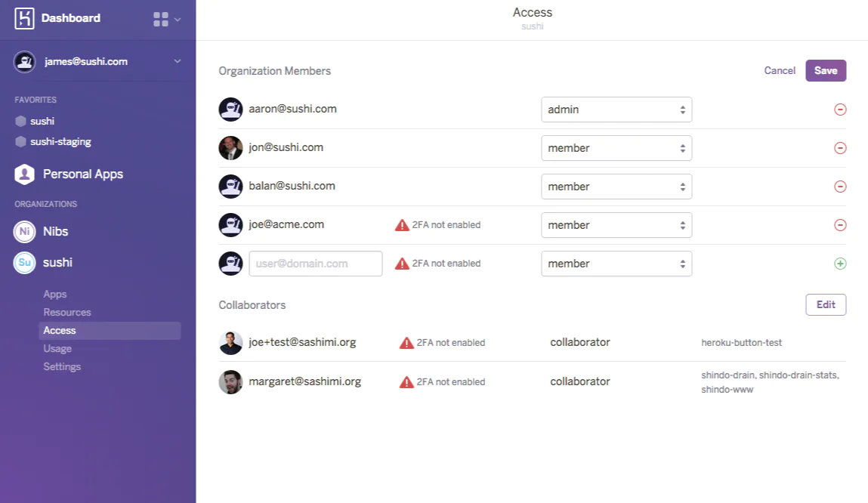Click the sushi favorite hexagon icon
Viewport: 868px width, 503px height.
[21, 121]
